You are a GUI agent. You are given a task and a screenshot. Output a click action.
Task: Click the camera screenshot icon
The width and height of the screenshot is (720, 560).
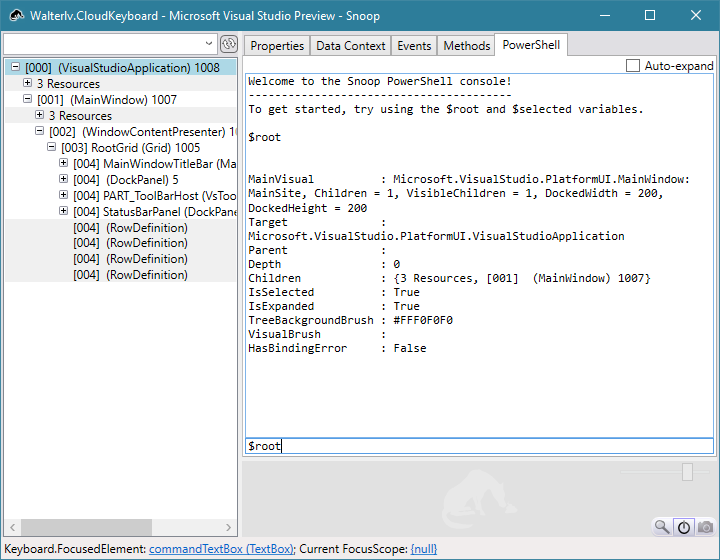pyautogui.click(x=705, y=526)
